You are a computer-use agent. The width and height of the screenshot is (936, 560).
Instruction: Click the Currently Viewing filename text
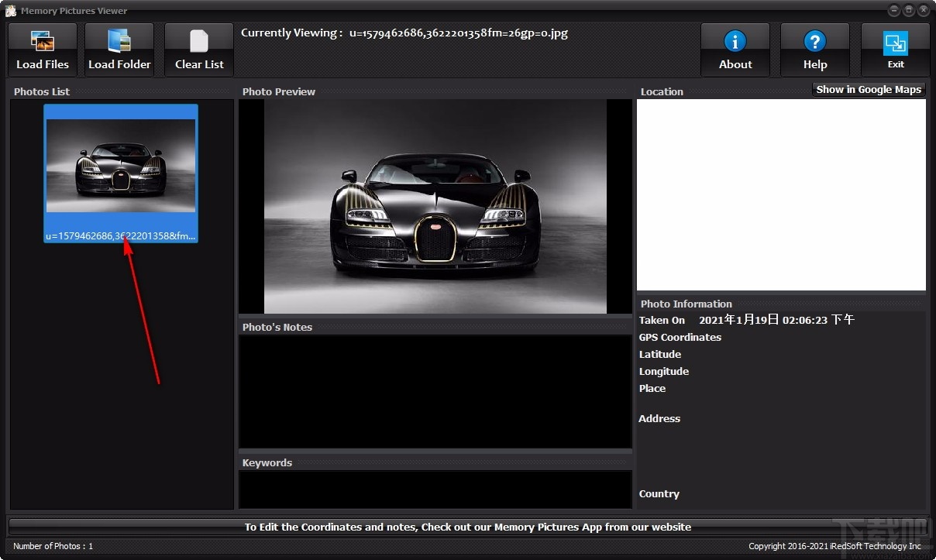[x=458, y=33]
